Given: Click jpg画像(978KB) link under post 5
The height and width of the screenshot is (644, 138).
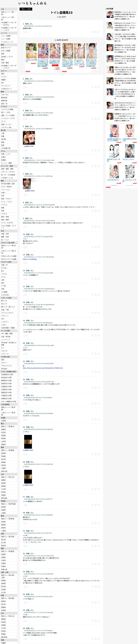Looking at the screenshot, I should click(x=29, y=146).
